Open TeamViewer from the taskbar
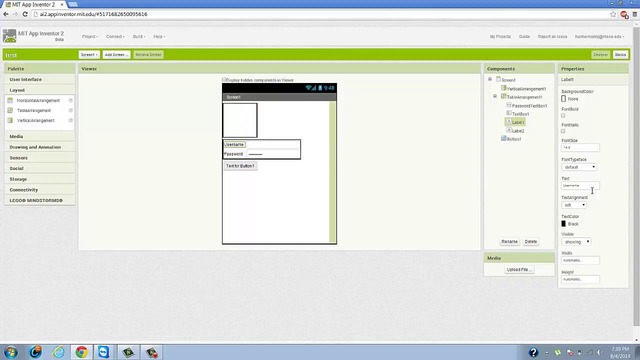640x360 pixels. point(104,352)
